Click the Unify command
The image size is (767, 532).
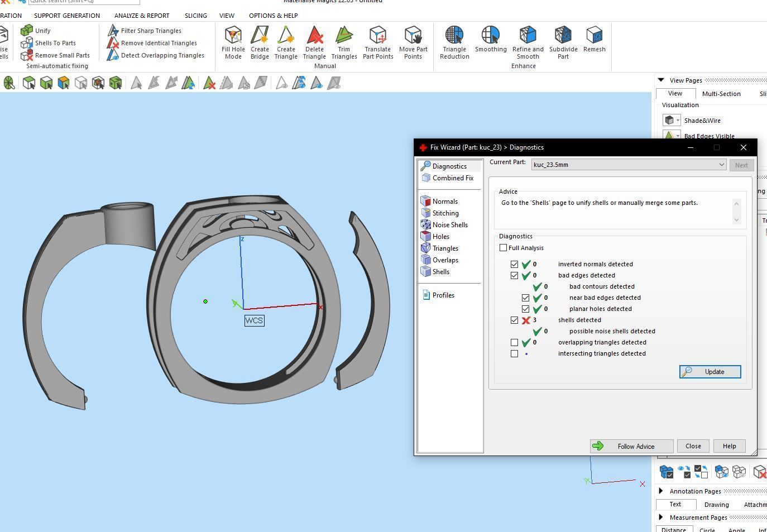click(36, 31)
